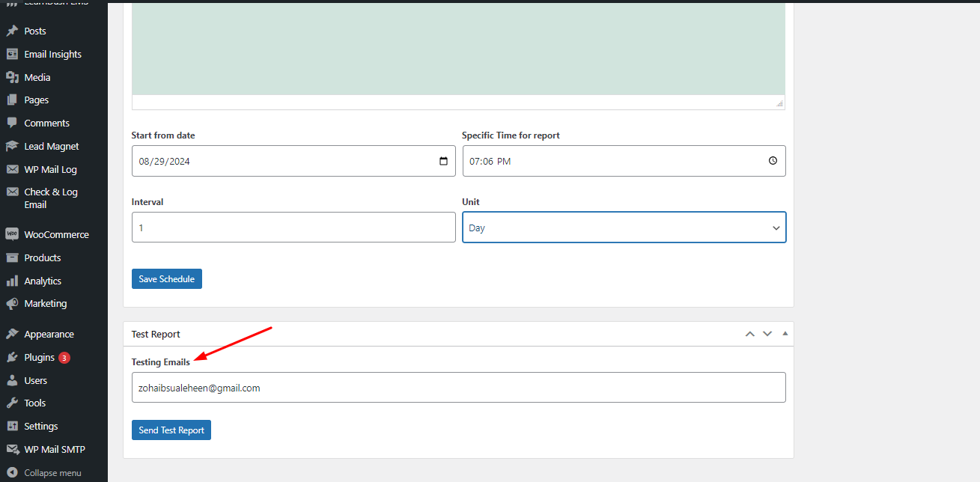The height and width of the screenshot is (482, 980).
Task: Click the Analytics bar chart icon
Action: point(12,281)
